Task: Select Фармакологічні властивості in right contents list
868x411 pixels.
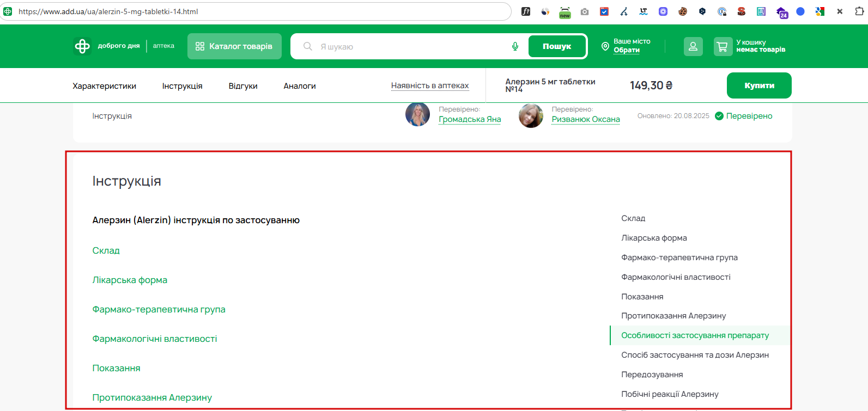Action: coord(676,277)
